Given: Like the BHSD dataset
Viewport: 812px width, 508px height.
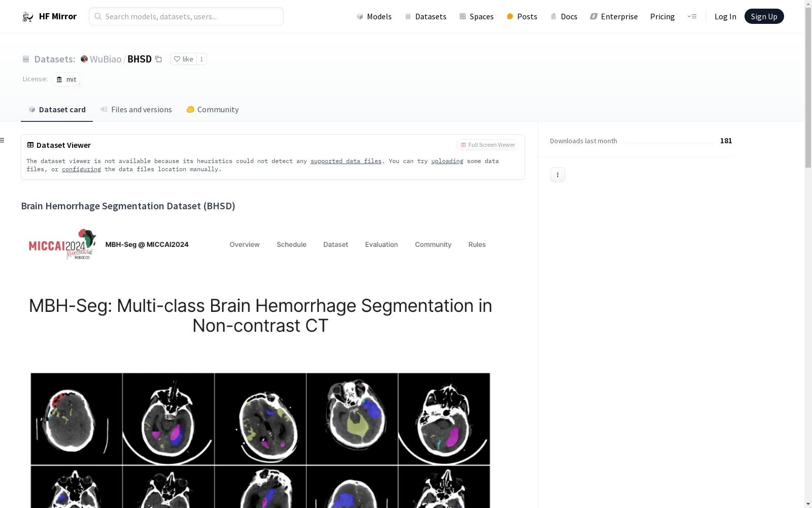Looking at the screenshot, I should click(183, 59).
